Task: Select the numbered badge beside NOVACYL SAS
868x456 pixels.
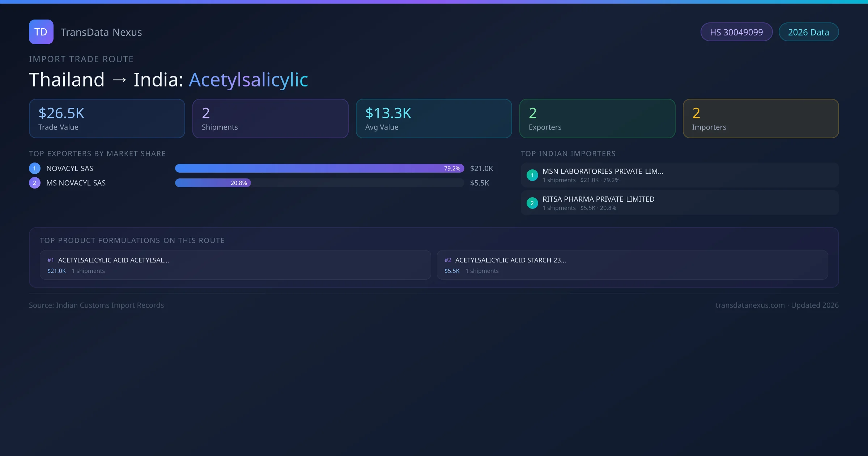Action: [x=34, y=168]
